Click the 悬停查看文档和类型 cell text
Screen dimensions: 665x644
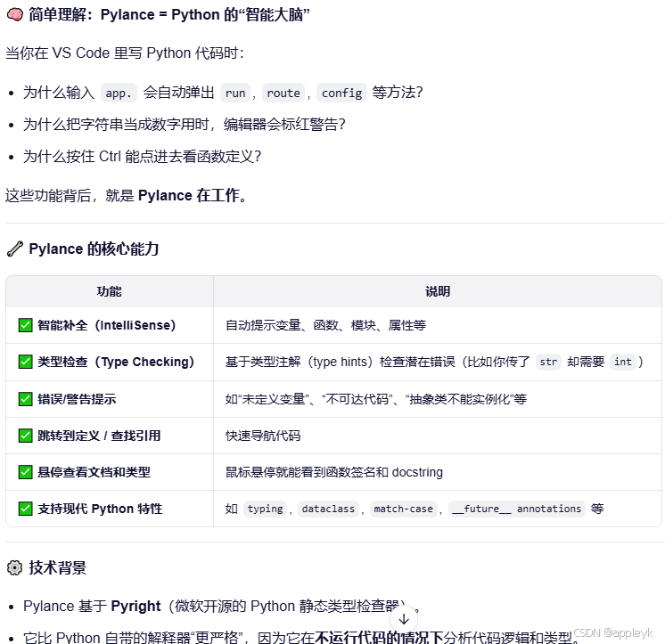coord(94,472)
